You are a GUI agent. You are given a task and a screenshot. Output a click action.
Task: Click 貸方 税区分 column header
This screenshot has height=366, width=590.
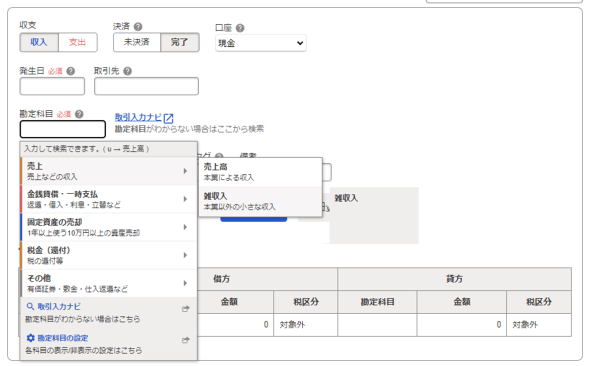pyautogui.click(x=539, y=302)
